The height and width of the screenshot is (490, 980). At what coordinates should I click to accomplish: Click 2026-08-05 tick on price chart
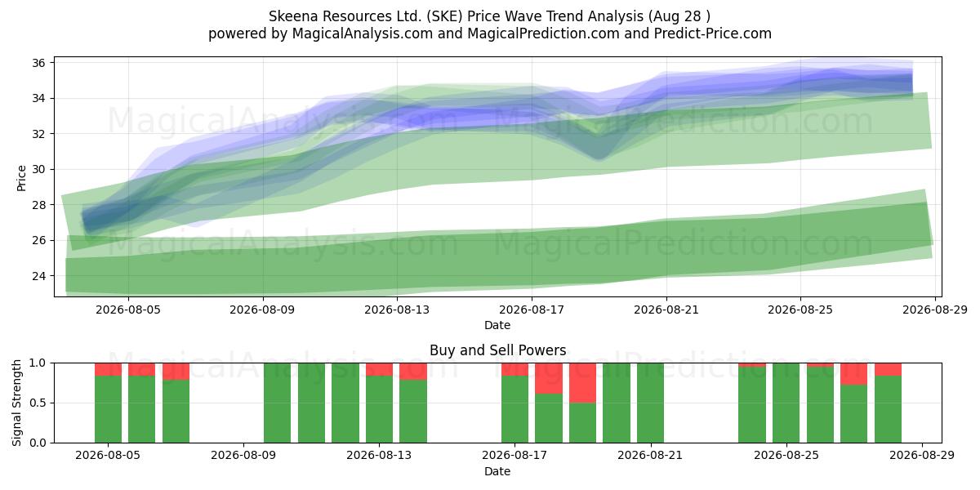point(128,310)
